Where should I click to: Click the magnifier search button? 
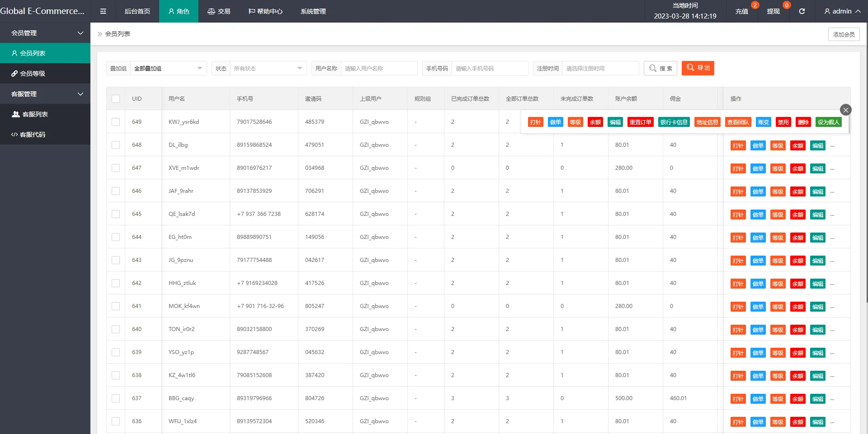(x=660, y=68)
